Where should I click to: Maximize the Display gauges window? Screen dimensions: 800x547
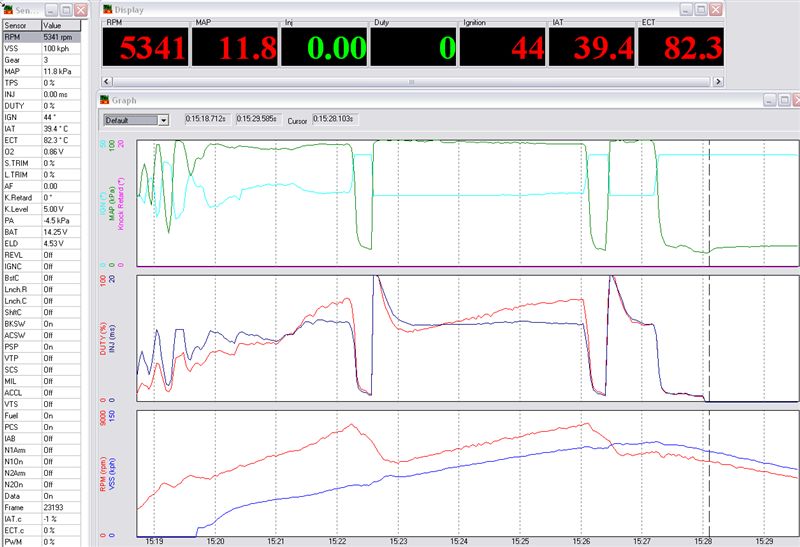(700, 8)
